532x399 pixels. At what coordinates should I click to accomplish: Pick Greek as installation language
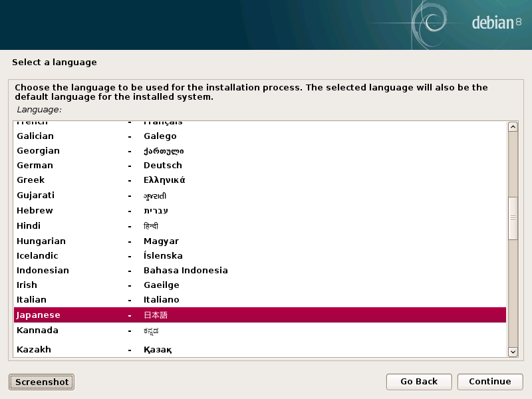[x=31, y=180]
